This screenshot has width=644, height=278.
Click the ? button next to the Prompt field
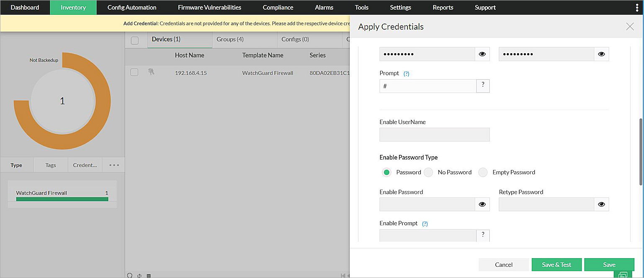(x=483, y=86)
